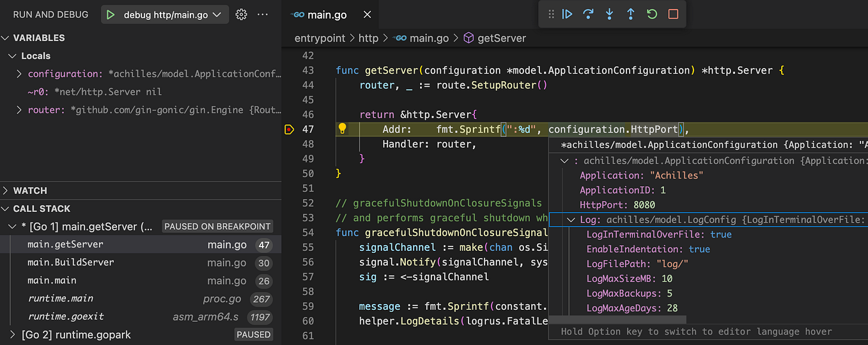Click the PAUSED badge on Go 2
This screenshot has height=345, width=868.
coord(254,334)
